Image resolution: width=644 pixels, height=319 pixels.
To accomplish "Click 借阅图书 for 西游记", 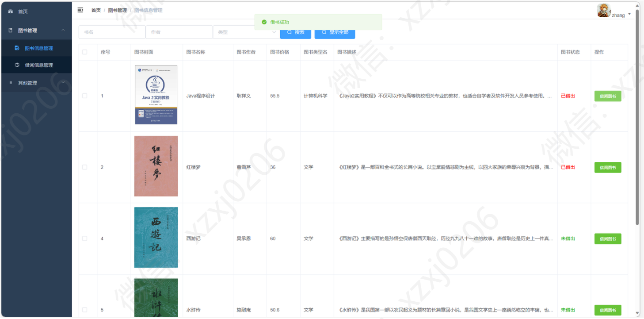I will tap(608, 239).
